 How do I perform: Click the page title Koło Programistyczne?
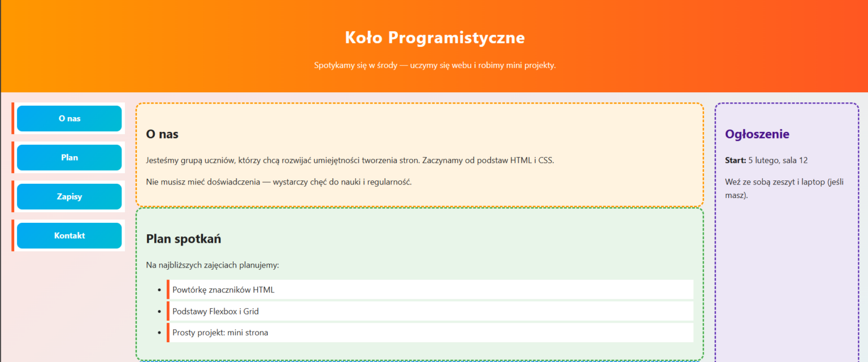434,37
